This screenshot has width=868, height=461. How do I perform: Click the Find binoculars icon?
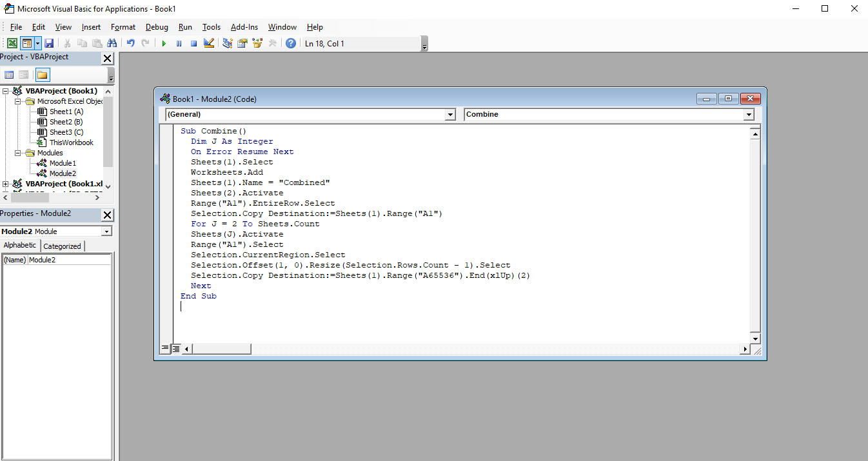(x=112, y=43)
